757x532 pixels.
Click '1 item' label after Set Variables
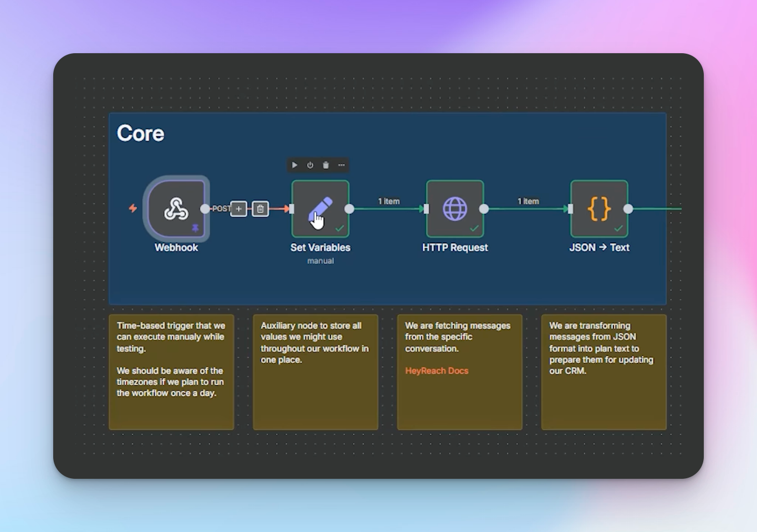(x=389, y=201)
